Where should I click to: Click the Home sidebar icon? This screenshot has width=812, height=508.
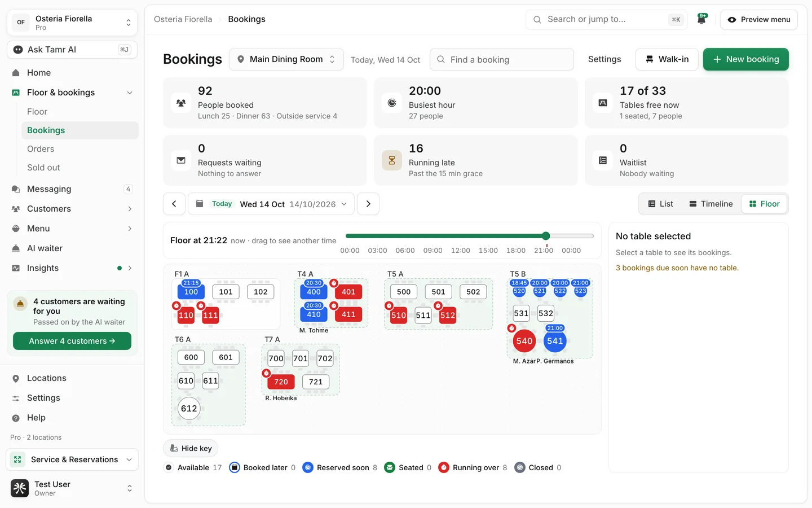pyautogui.click(x=16, y=73)
